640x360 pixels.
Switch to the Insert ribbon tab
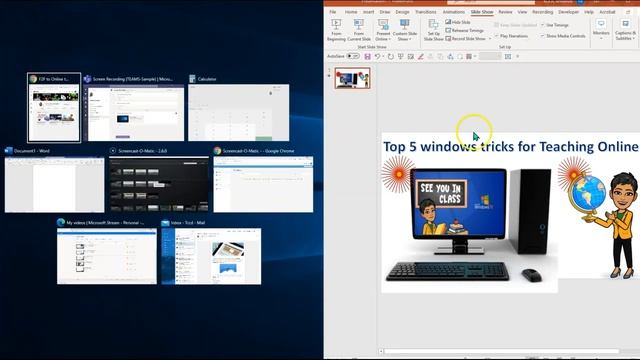click(368, 12)
